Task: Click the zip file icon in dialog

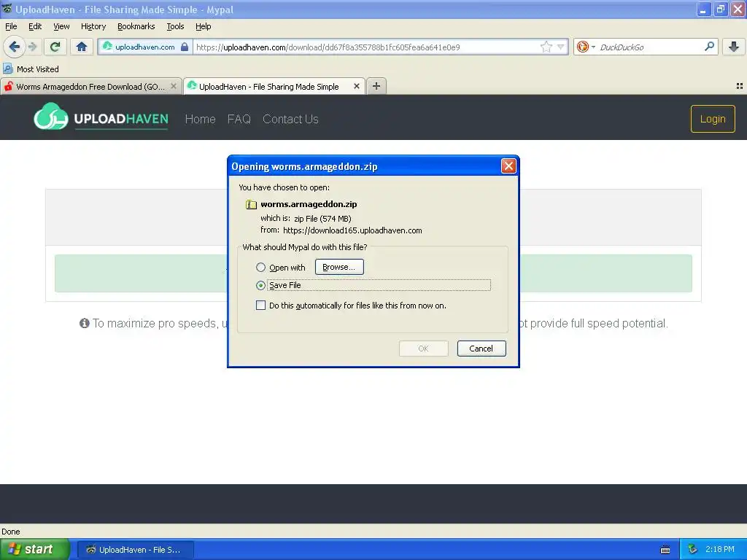Action: 251,204
